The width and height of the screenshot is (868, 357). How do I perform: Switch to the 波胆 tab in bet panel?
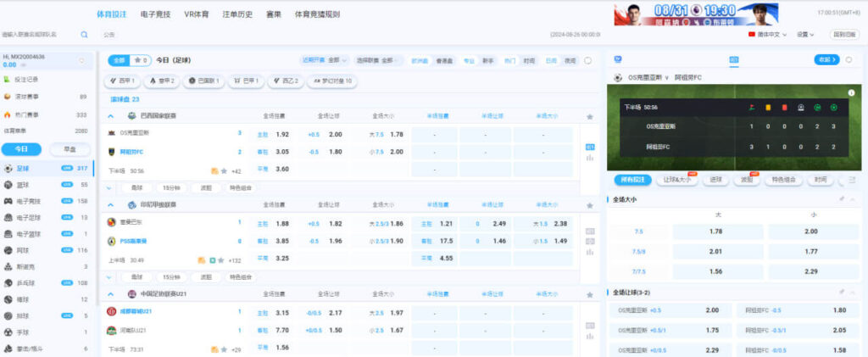pyautogui.click(x=747, y=180)
